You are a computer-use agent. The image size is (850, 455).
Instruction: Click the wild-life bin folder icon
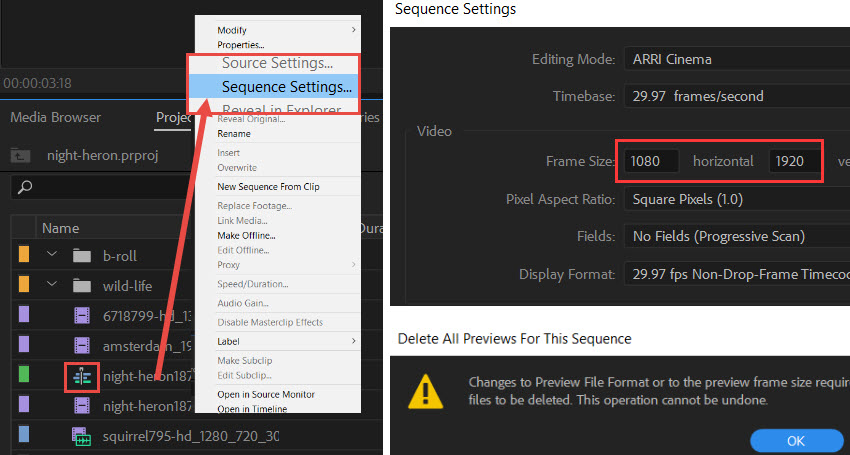point(82,285)
